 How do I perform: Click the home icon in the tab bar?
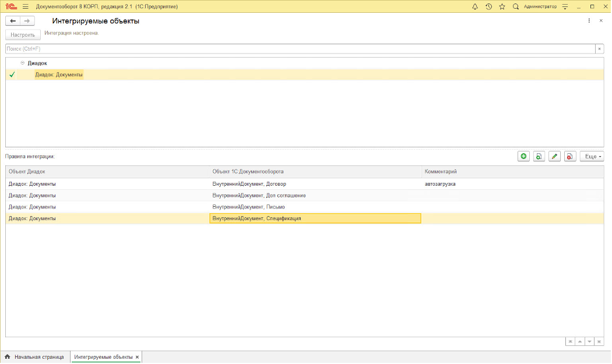click(x=8, y=357)
